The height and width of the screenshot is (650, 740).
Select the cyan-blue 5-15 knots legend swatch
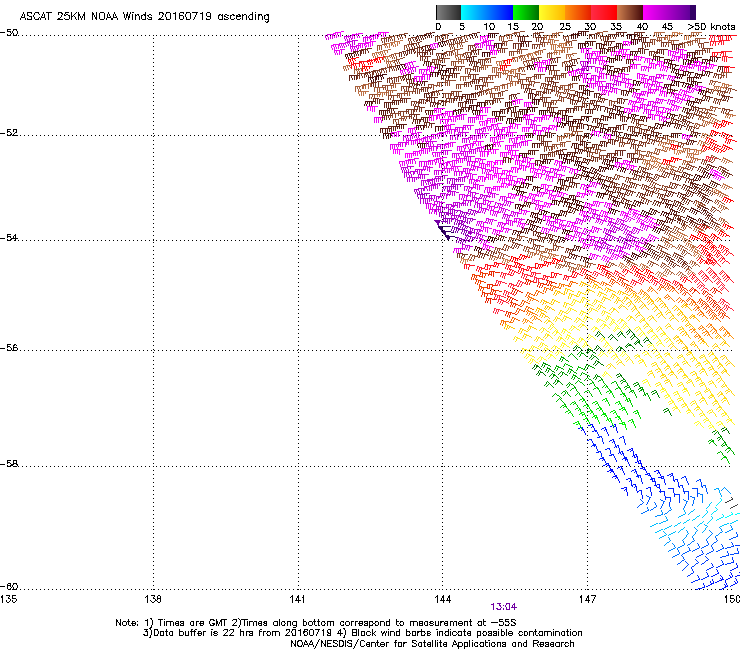(x=487, y=12)
